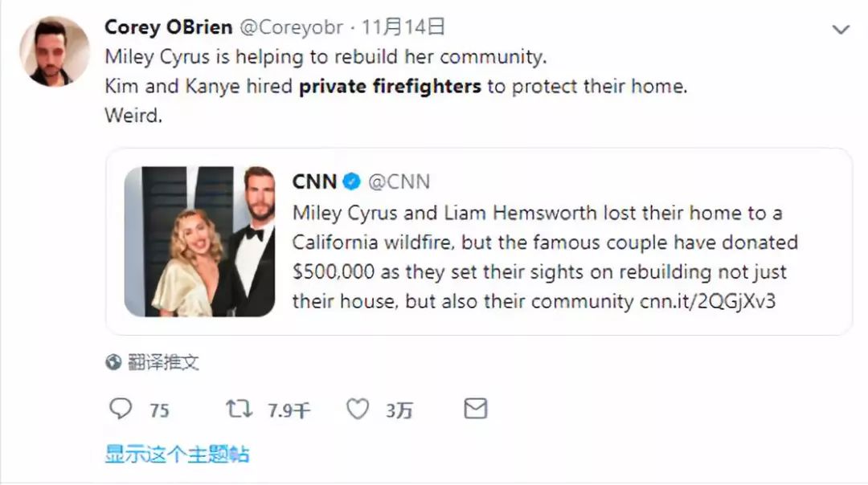Click the reply count 75
This screenshot has width=868, height=485.
pos(160,410)
